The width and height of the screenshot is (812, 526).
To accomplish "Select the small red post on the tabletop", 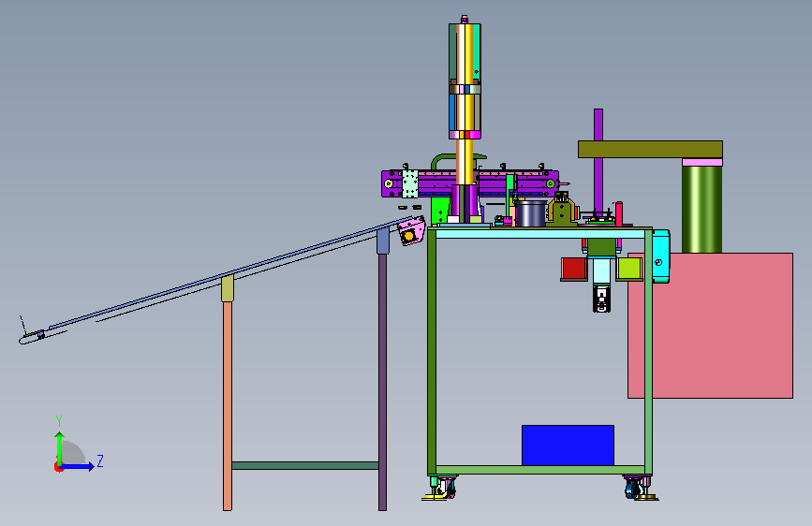I will [x=618, y=213].
